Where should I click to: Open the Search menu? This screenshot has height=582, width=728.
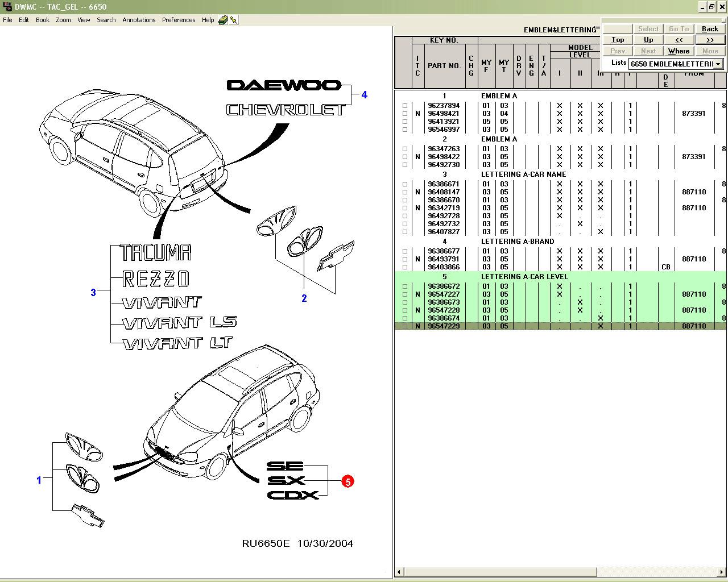[106, 20]
